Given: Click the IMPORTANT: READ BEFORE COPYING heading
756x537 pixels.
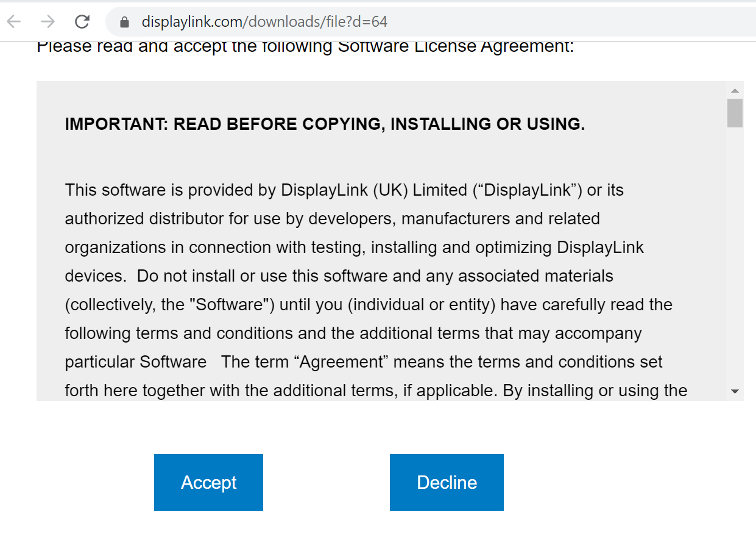Looking at the screenshot, I should click(325, 124).
